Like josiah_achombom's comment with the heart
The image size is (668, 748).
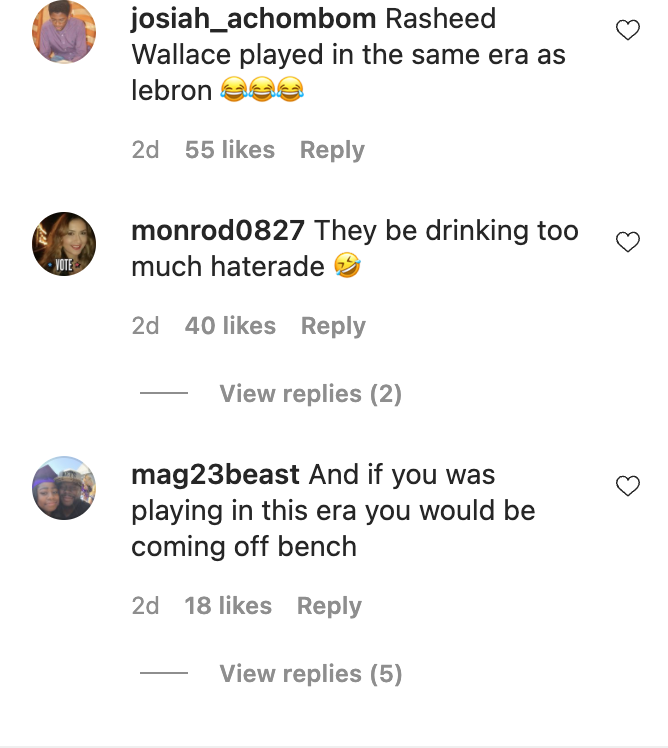(627, 30)
